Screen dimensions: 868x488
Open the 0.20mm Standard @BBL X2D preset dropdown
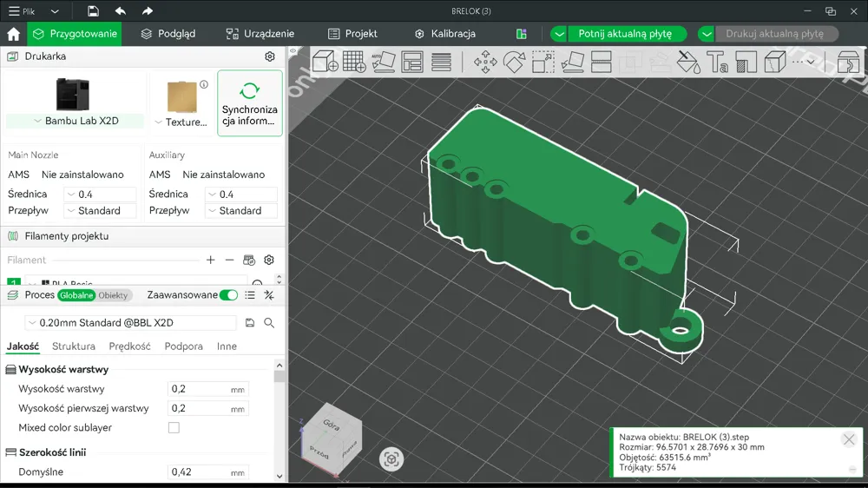click(131, 322)
